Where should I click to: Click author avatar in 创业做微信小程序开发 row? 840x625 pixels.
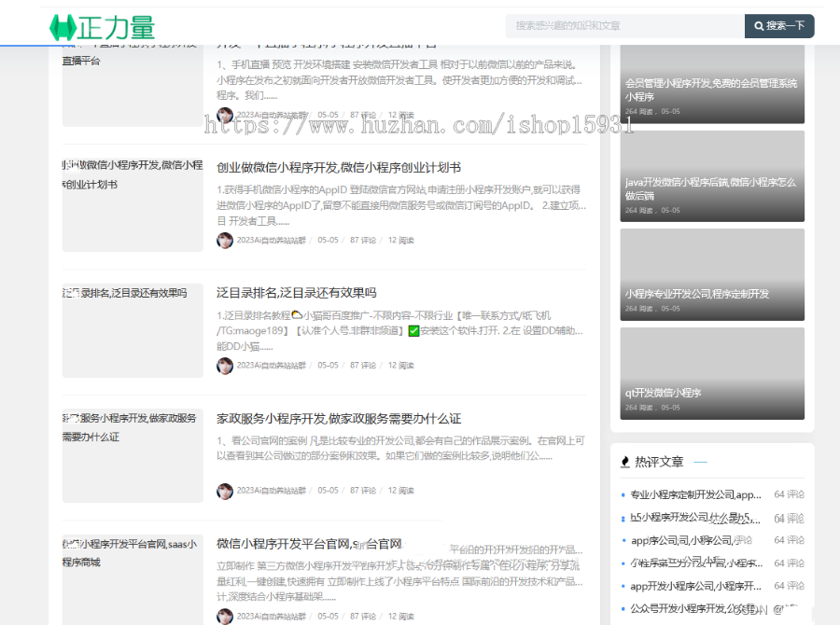click(x=224, y=241)
